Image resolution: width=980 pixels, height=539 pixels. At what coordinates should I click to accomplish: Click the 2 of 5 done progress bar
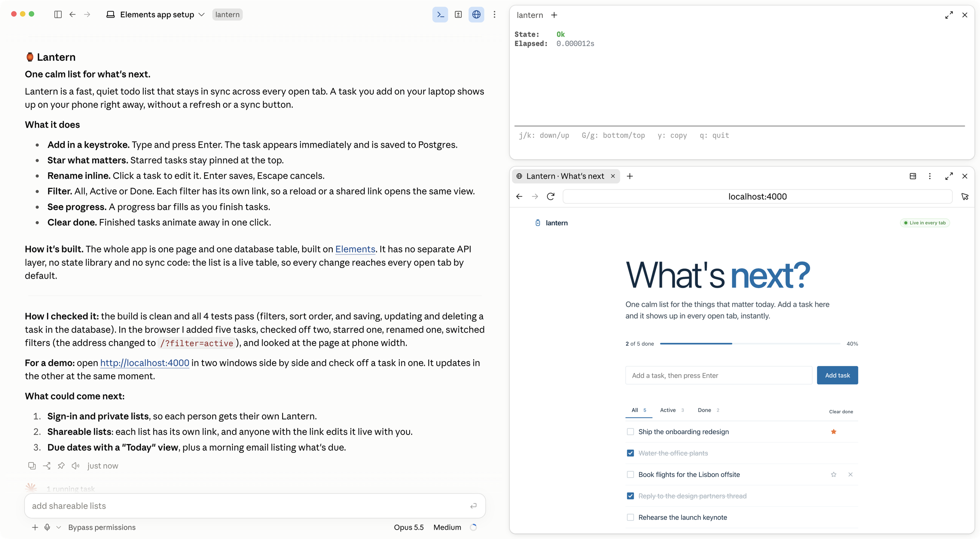(x=750, y=344)
